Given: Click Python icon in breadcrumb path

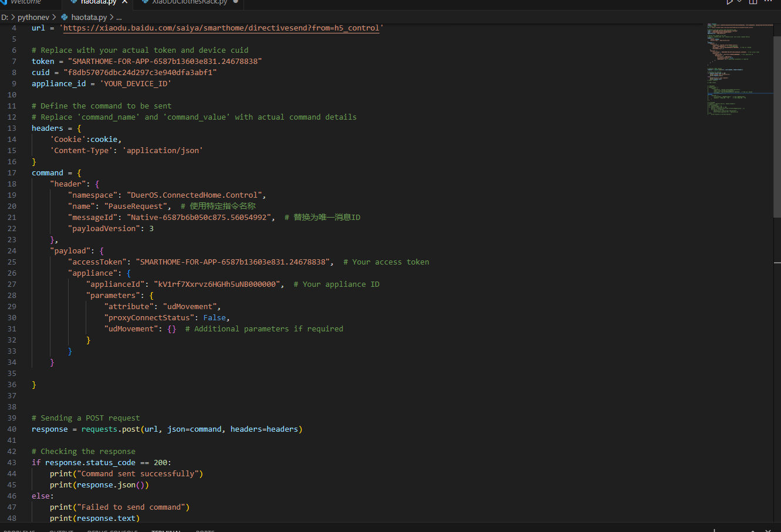Looking at the screenshot, I should click(65, 17).
